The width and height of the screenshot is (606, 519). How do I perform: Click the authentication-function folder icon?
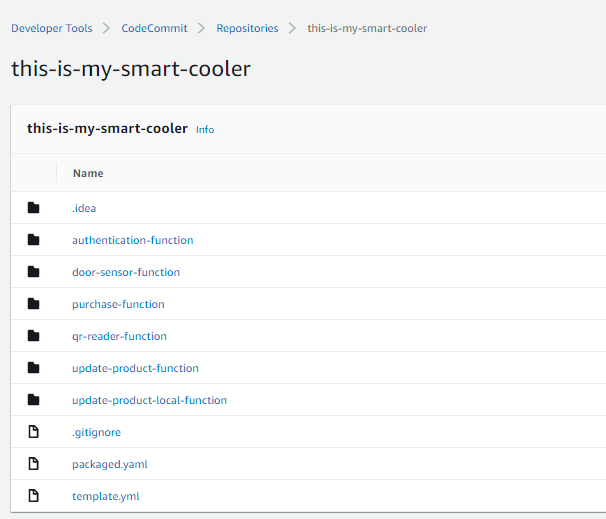pos(34,240)
